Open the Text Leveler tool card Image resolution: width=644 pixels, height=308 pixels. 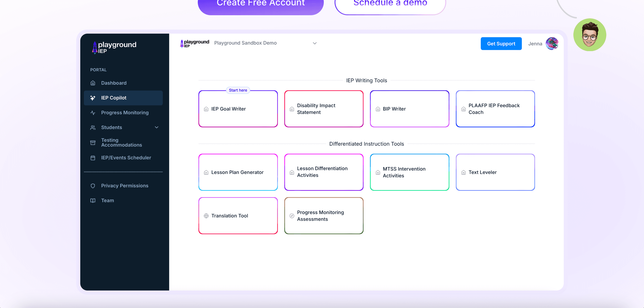495,172
